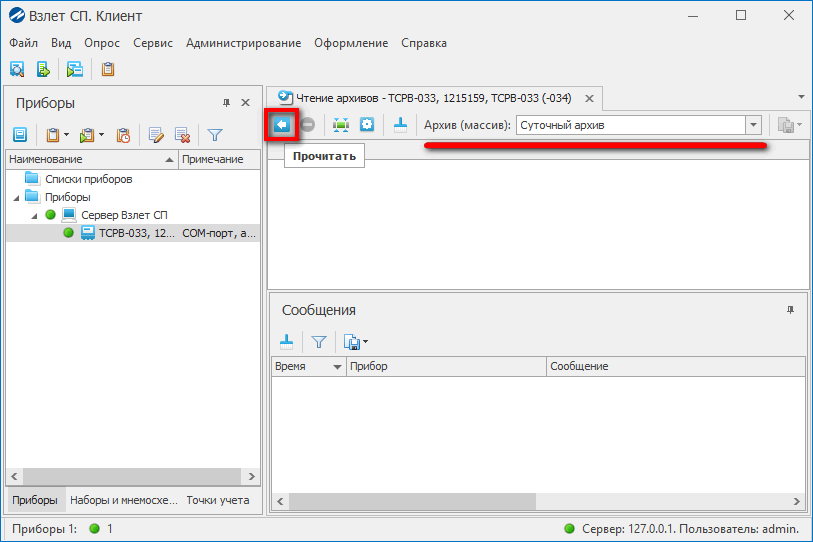This screenshot has height=542, width=813.
Task: Click the greyed-out save export icon in archive toolbar
Action: click(786, 125)
